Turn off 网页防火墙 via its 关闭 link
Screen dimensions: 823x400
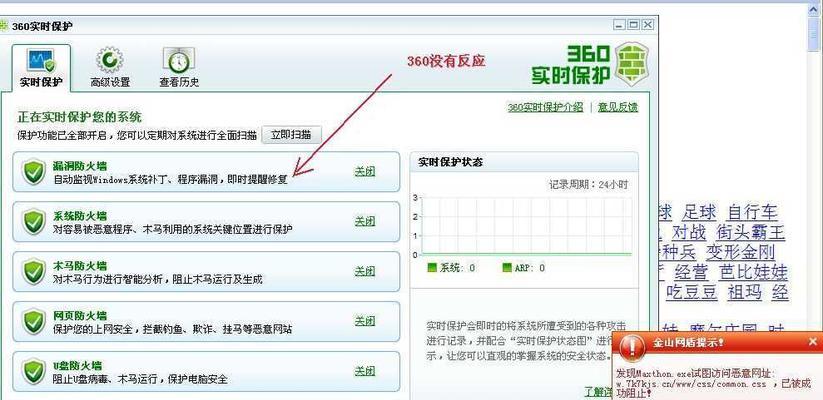coord(365,321)
